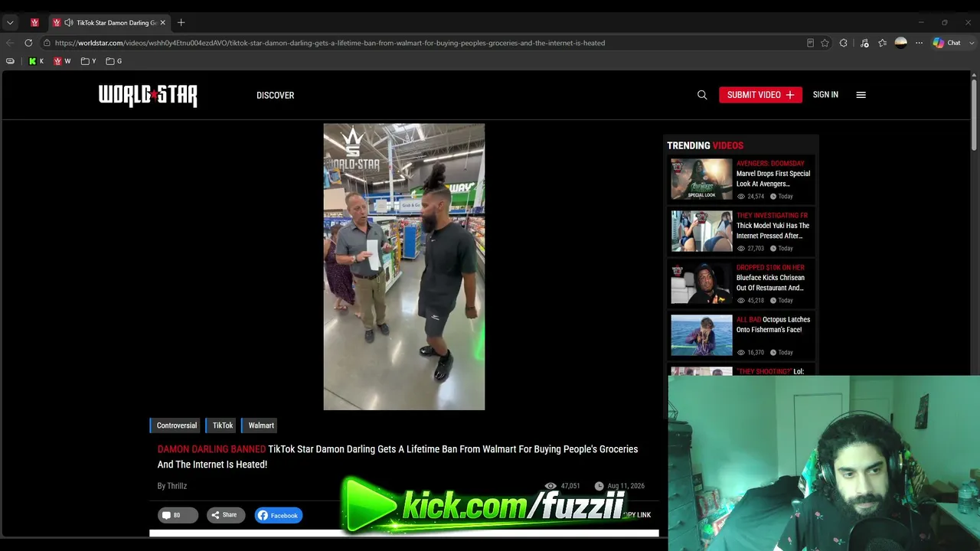Screen dimensions: 980x551
Task: Open the 80 comments bubble button
Action: tap(178, 515)
